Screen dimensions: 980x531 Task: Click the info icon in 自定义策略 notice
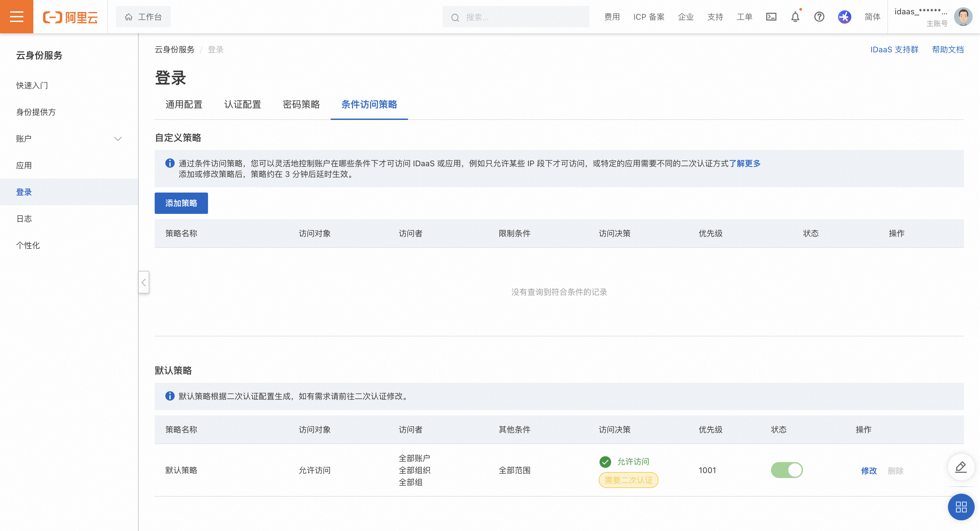point(170,163)
